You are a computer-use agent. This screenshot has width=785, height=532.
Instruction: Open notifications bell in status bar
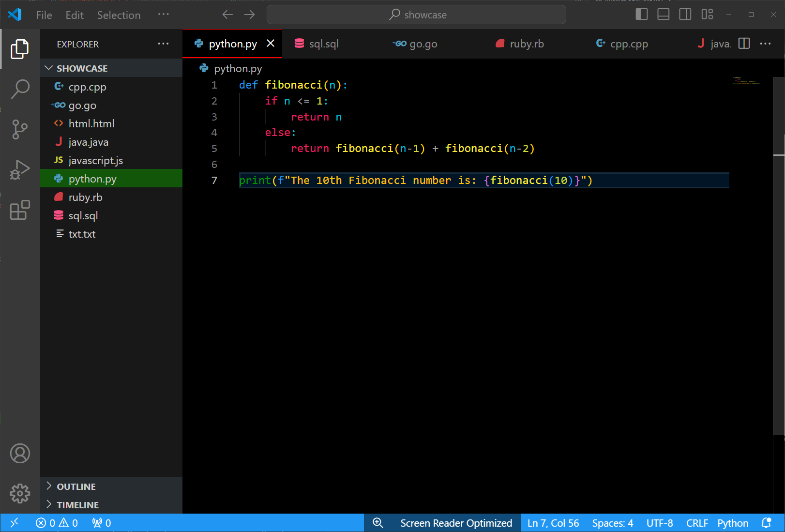point(766,523)
